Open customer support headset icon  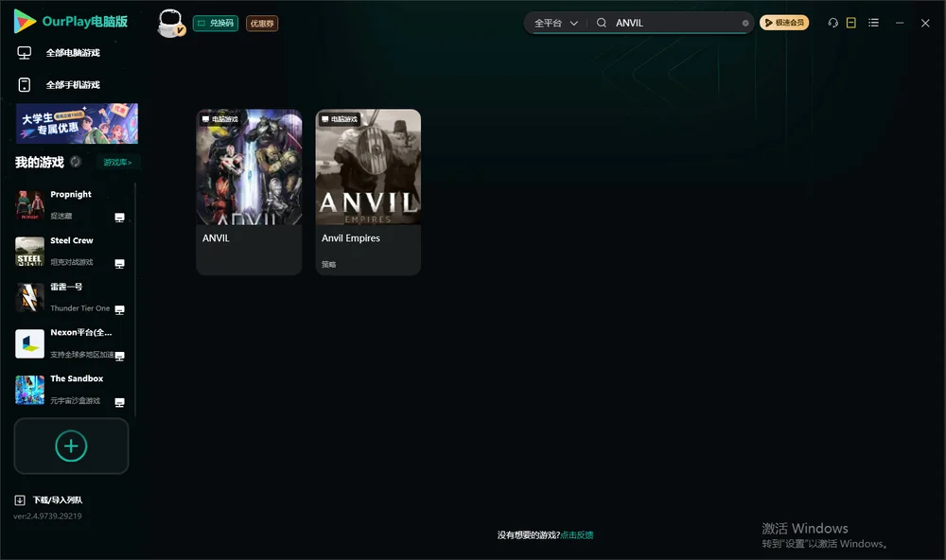point(833,23)
